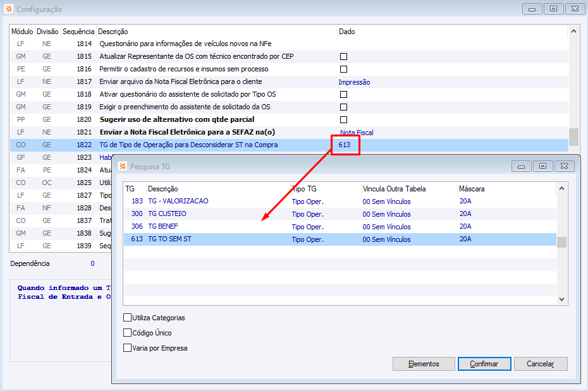
Task: Toggle checkbox for row 1818 Ativar questionário
Action: pyautogui.click(x=343, y=94)
